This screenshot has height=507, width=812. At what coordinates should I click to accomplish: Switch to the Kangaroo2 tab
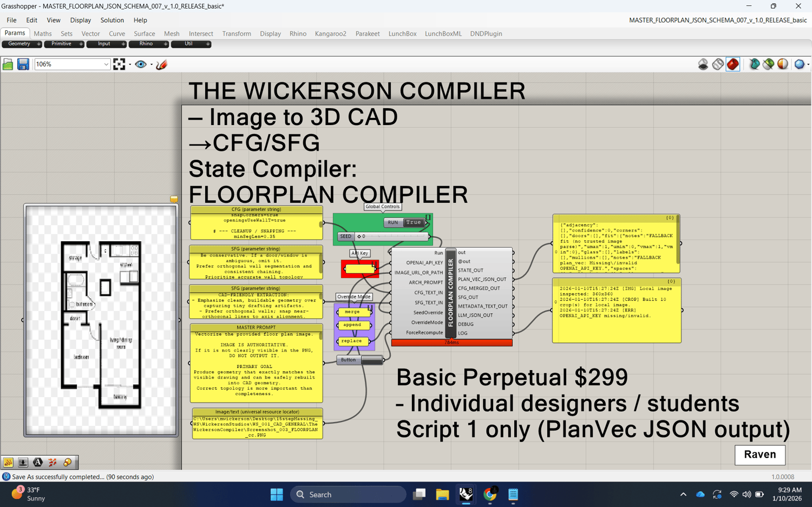pos(330,34)
